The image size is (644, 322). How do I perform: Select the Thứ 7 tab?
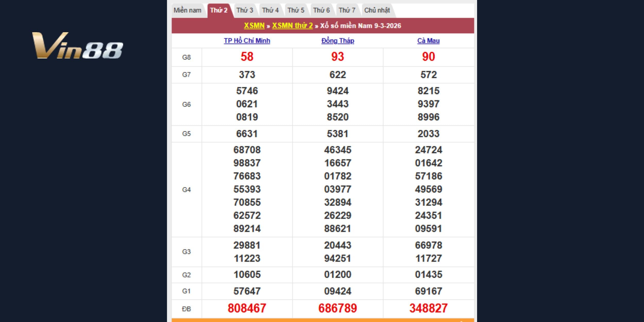tap(347, 10)
